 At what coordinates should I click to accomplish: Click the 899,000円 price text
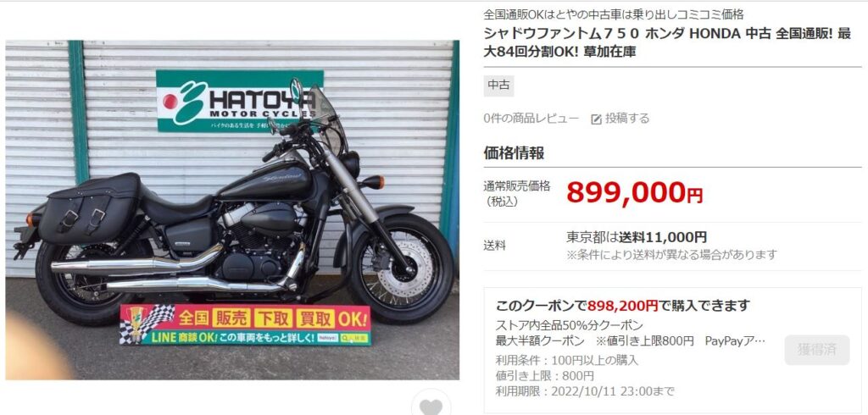(634, 192)
